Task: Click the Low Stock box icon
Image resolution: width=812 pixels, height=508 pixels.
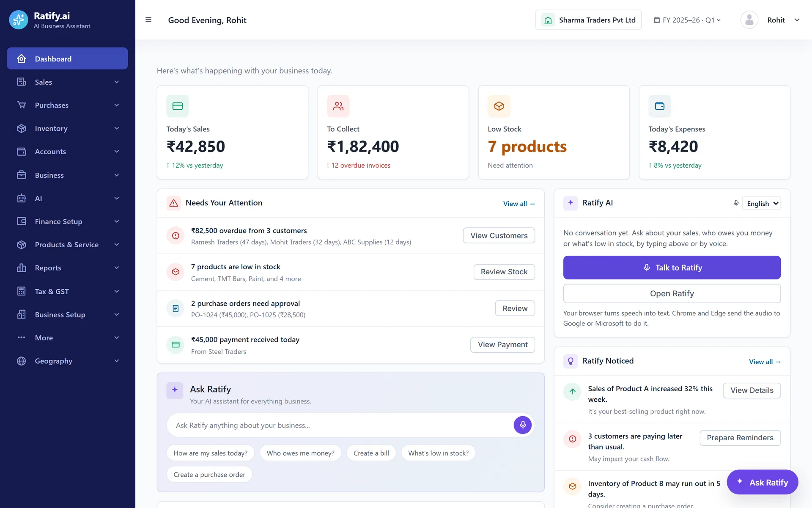Action: 499,106
